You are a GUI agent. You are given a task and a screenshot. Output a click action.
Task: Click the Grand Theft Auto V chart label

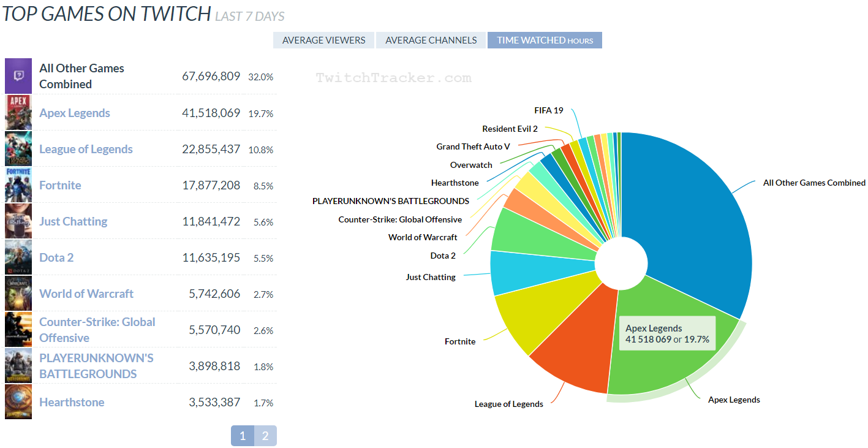point(473,146)
